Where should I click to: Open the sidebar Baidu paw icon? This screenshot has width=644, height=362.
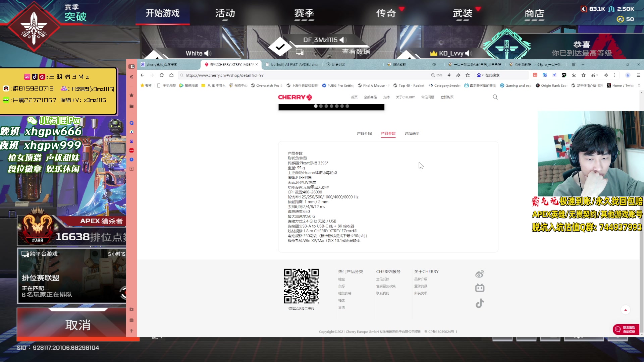click(x=131, y=141)
